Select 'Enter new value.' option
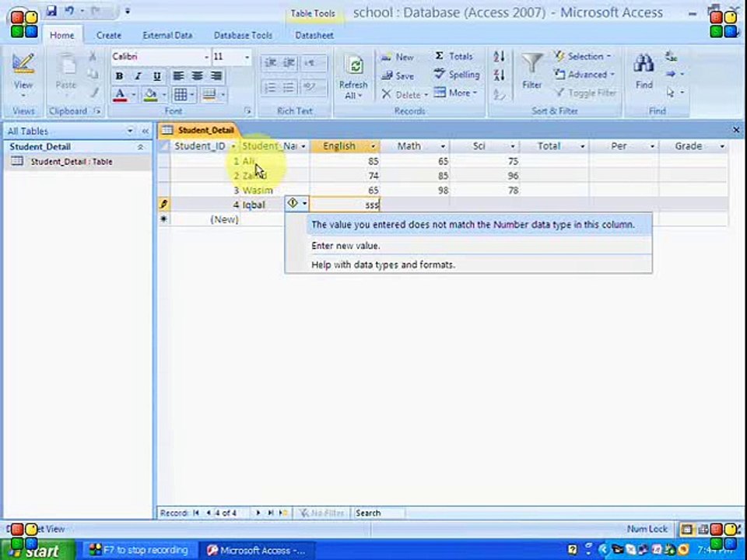This screenshot has height=560, width=747. click(x=345, y=246)
